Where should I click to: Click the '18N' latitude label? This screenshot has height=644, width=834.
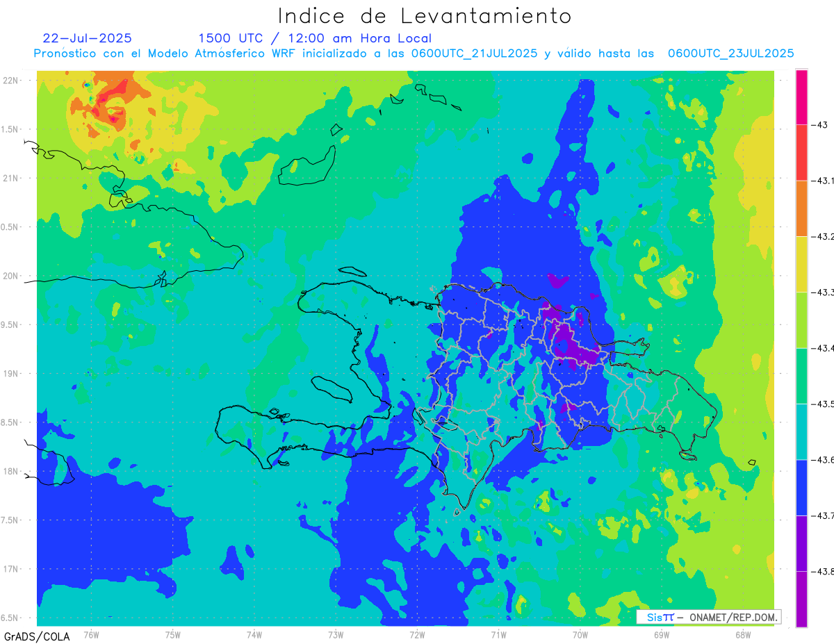pos(12,472)
